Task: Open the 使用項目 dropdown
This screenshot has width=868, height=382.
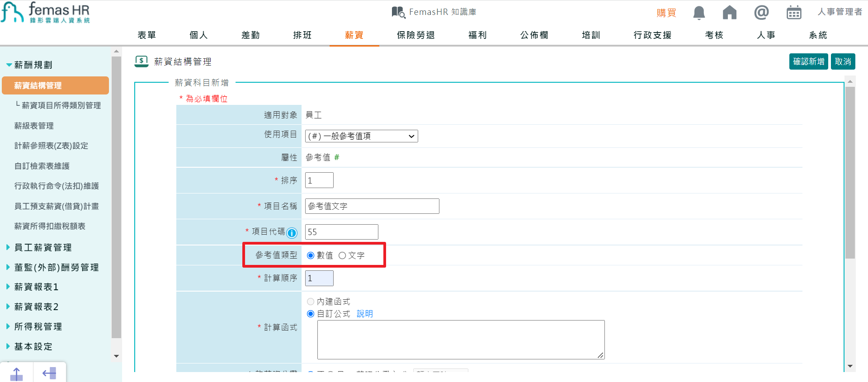Action: coord(362,136)
